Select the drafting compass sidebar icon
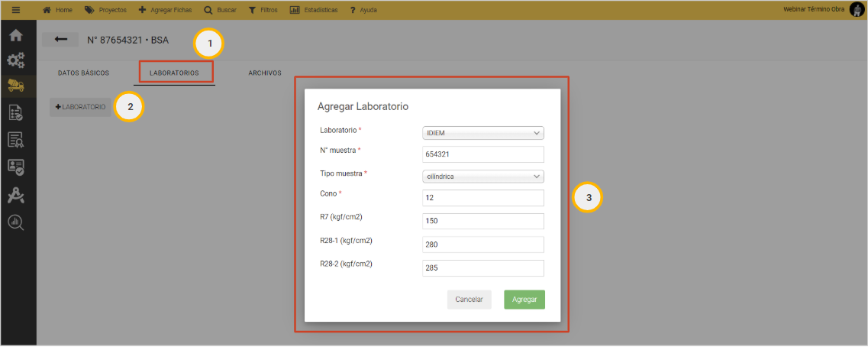This screenshot has width=868, height=347. pyautogui.click(x=16, y=195)
